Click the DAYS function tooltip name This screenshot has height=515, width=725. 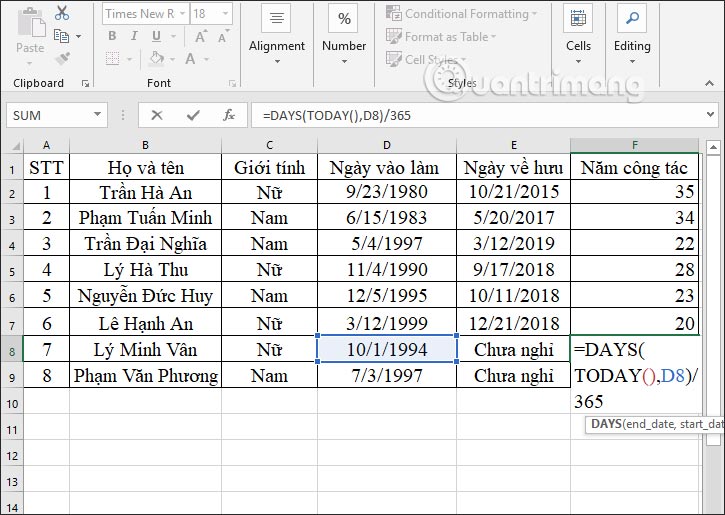click(x=606, y=423)
